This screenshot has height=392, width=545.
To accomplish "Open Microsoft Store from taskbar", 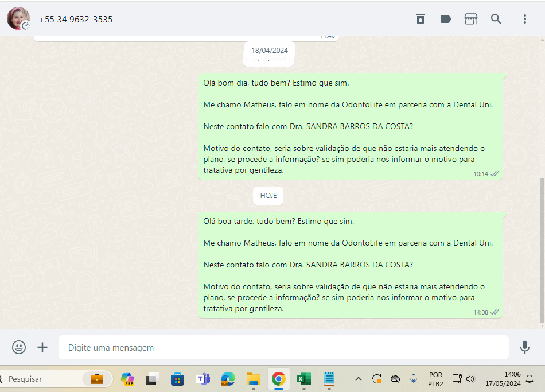I will (177, 379).
